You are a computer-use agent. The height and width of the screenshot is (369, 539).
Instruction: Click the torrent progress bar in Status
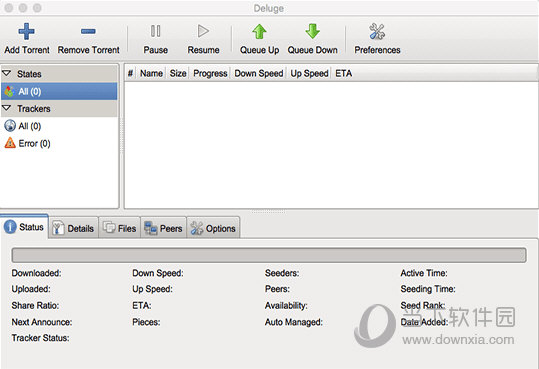[269, 256]
